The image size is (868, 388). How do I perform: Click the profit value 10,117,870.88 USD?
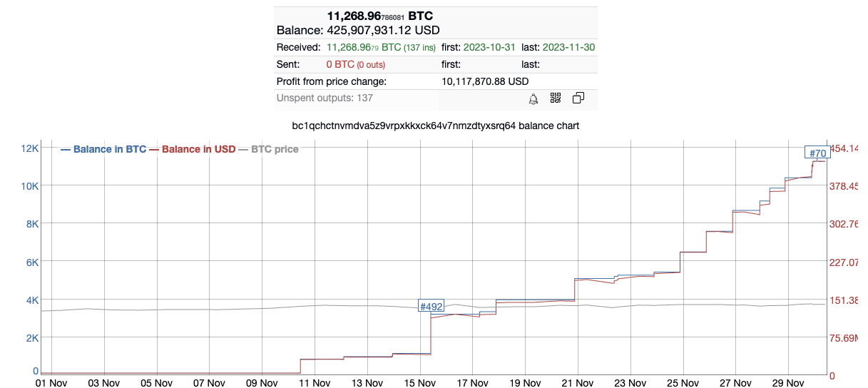click(485, 81)
